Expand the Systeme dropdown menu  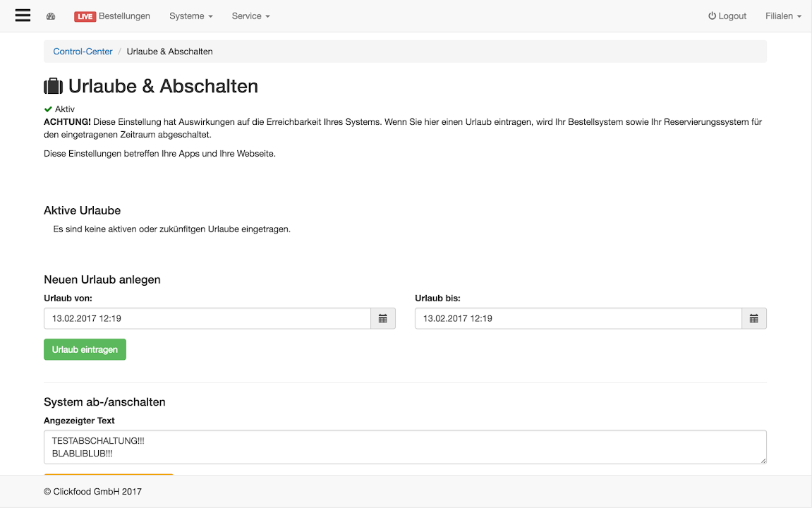tap(190, 16)
